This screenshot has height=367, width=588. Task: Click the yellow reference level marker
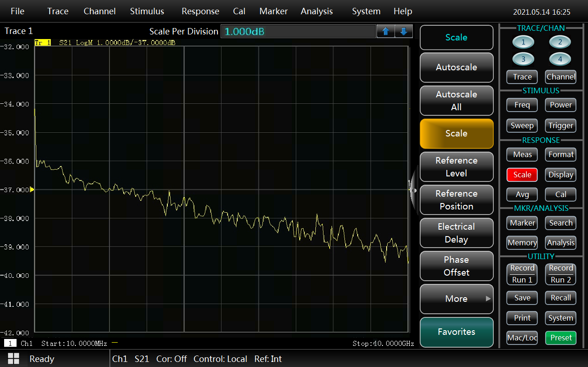click(x=32, y=189)
